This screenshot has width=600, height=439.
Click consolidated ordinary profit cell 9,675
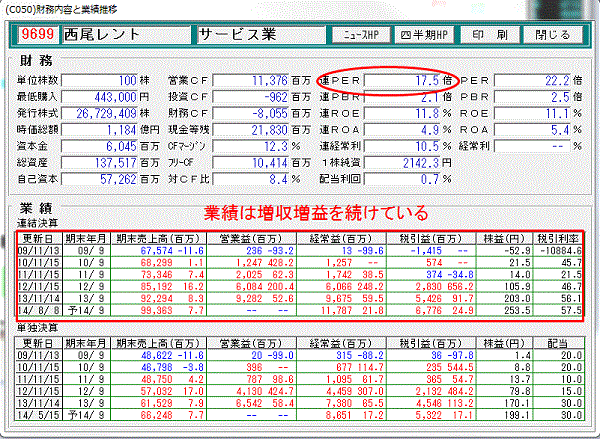tap(339, 299)
